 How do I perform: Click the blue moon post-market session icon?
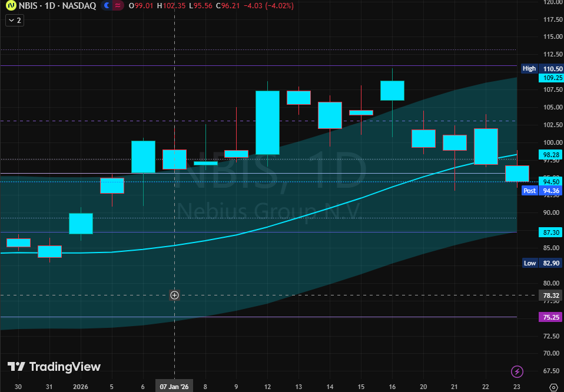[x=107, y=6]
